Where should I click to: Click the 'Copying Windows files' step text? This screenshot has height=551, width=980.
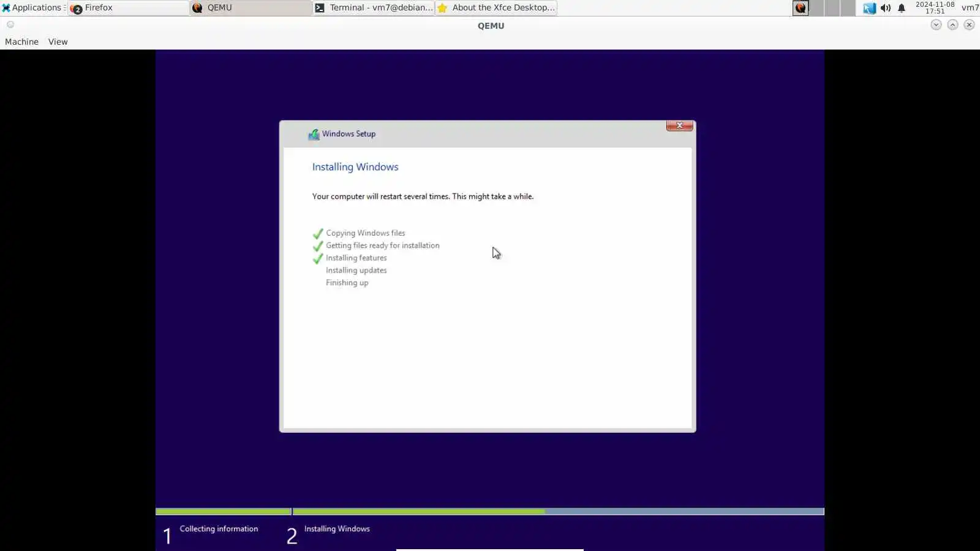pos(366,233)
